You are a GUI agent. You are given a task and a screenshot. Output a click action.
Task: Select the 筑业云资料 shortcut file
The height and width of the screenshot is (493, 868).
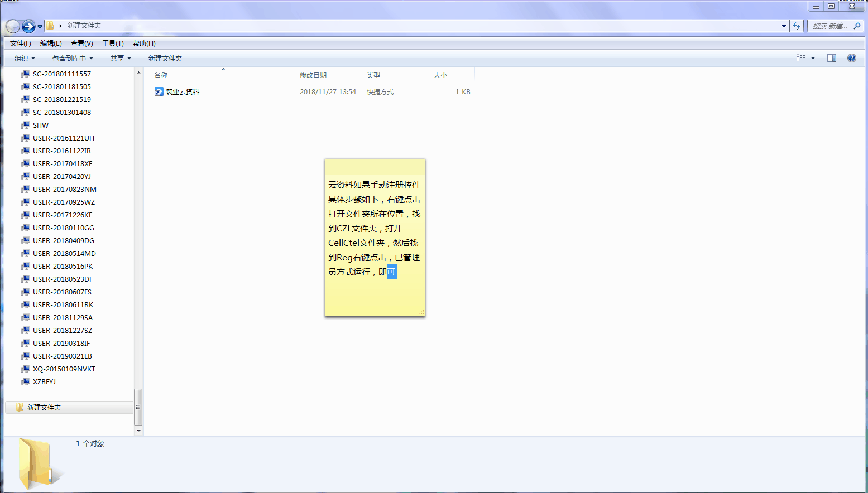click(x=182, y=92)
